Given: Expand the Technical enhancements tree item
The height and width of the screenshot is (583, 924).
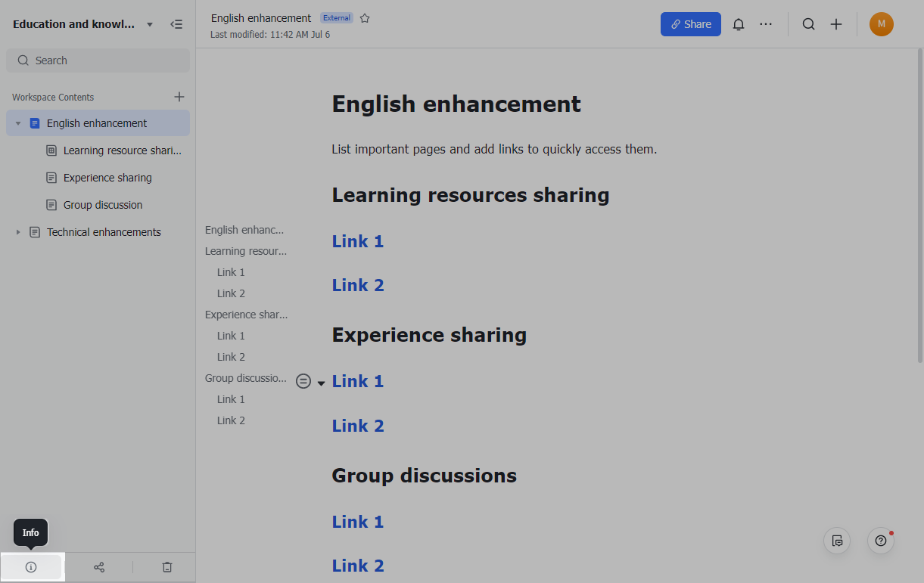Looking at the screenshot, I should [x=18, y=231].
